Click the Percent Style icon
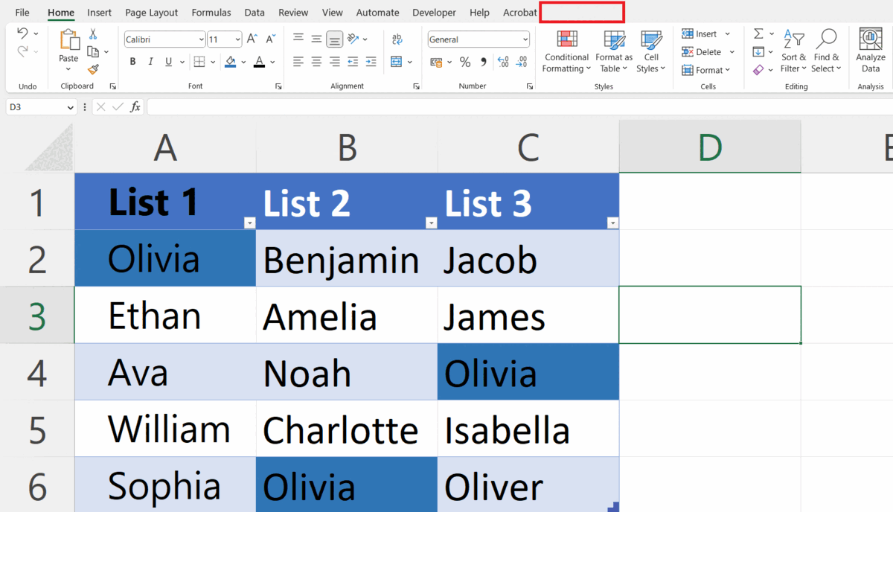Viewport: 893px width, 588px height. (465, 63)
